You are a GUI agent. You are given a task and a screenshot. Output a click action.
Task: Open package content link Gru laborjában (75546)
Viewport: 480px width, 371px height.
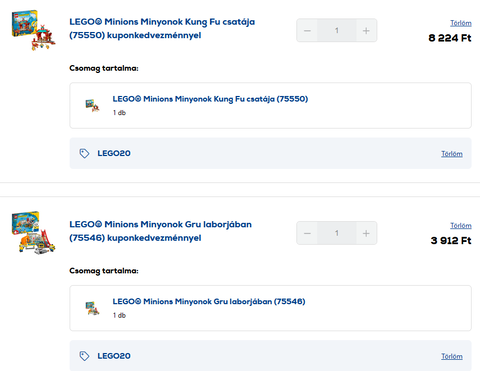pos(209,302)
